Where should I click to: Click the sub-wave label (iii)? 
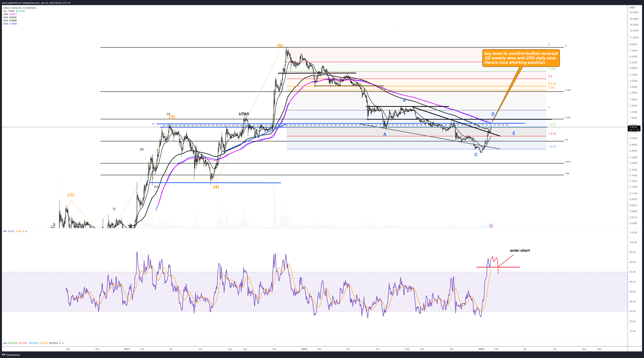point(142,149)
